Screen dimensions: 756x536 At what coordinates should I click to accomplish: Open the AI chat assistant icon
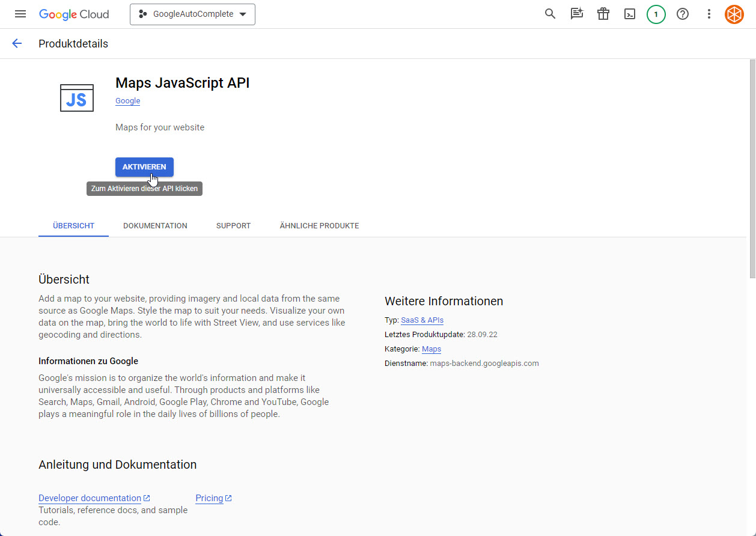coord(577,14)
